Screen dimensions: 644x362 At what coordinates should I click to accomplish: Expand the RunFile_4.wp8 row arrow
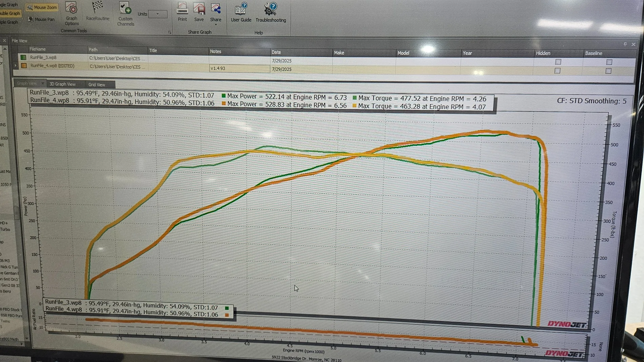15,66
